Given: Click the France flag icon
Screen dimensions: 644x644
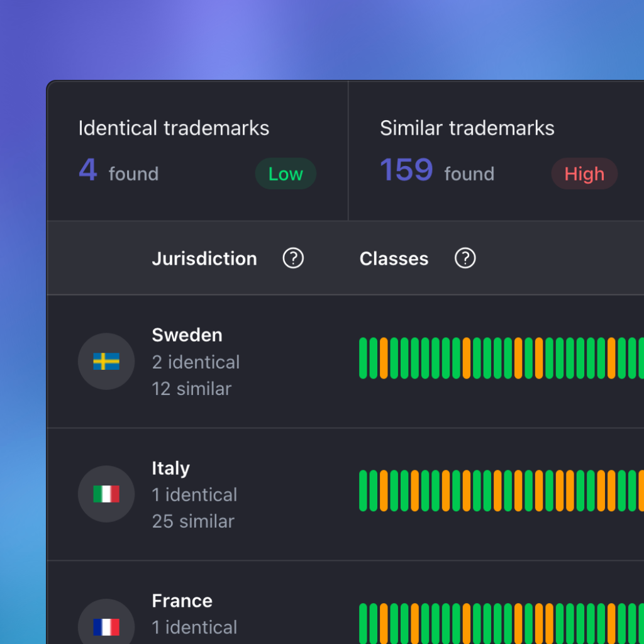Looking at the screenshot, I should tap(106, 626).
